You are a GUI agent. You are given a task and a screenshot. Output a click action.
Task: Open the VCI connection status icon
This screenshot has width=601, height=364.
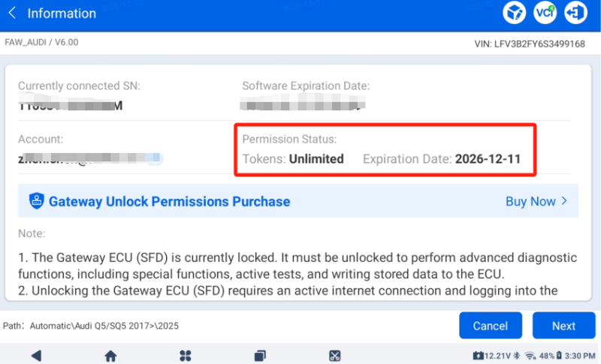click(545, 13)
